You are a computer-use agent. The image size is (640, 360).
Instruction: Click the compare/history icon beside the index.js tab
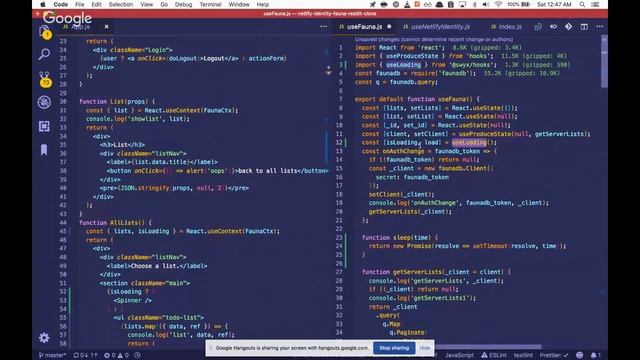(538, 27)
